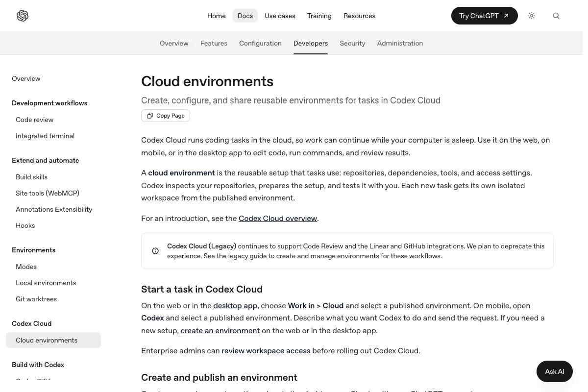
Task: Click the Cloud environments page title
Action: coord(207,81)
